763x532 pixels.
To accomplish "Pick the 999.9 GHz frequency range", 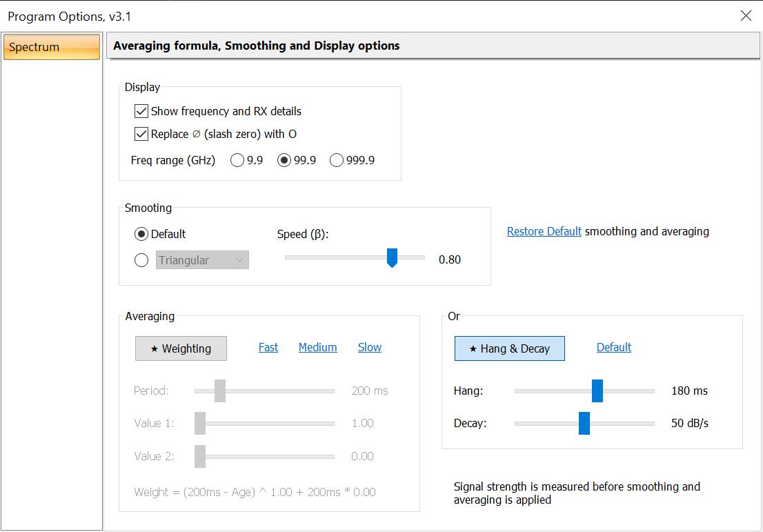I will tap(337, 160).
